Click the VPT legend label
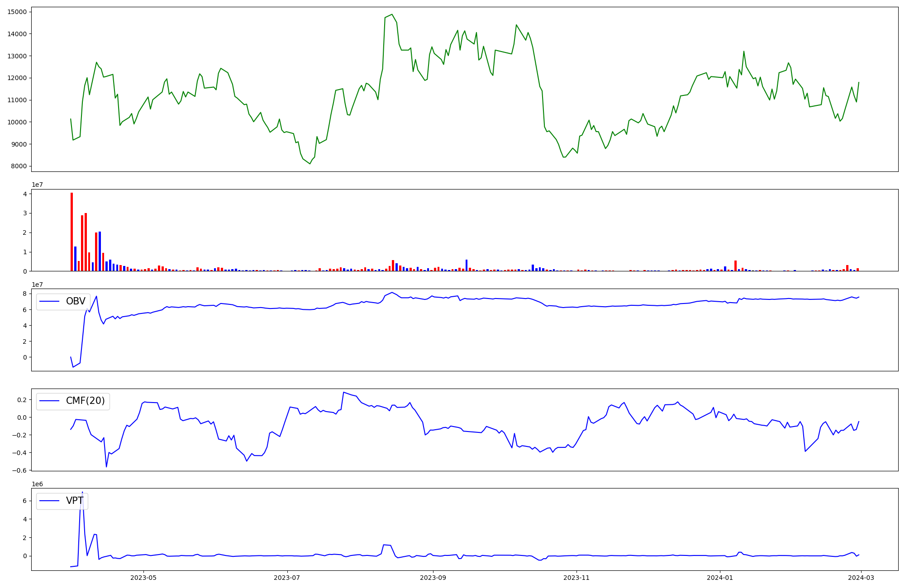Viewport: 905px width, 588px height. pos(75,501)
